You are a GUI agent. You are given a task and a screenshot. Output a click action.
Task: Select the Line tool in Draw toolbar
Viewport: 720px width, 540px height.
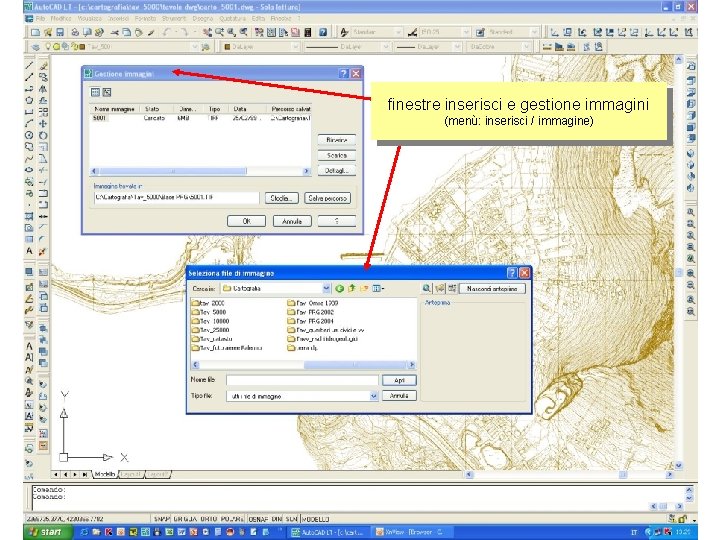(29, 66)
